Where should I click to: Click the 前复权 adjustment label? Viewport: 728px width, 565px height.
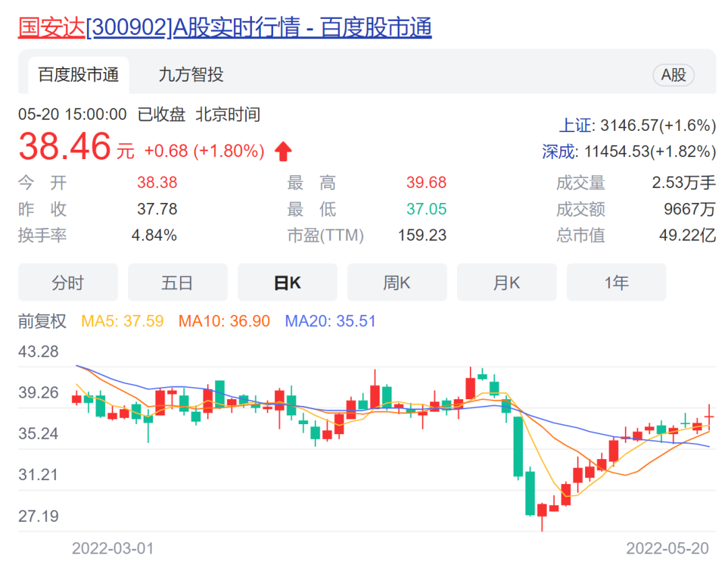[x=42, y=321]
